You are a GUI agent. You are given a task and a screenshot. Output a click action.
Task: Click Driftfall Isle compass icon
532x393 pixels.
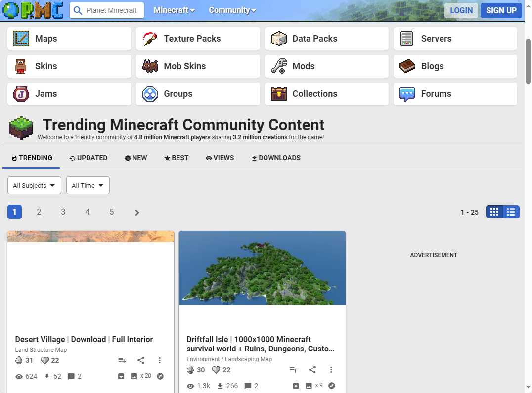pyautogui.click(x=332, y=386)
